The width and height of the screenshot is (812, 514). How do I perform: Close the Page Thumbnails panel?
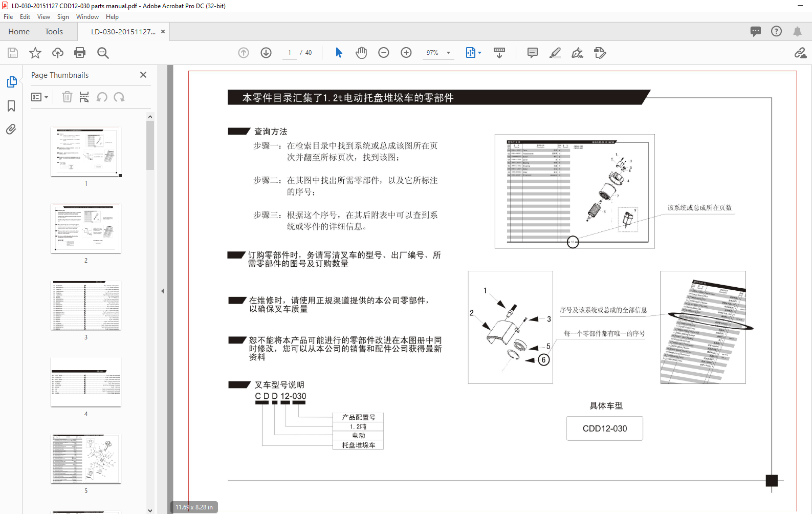143,75
